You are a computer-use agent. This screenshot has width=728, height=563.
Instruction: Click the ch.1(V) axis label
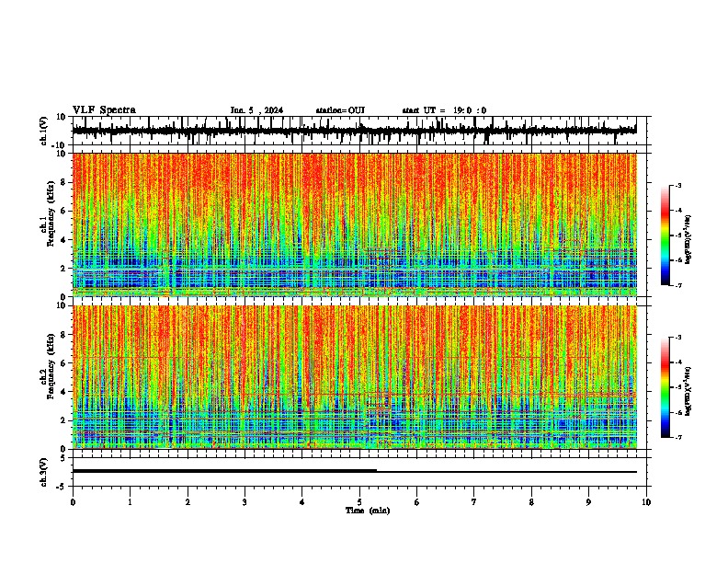pos(44,131)
